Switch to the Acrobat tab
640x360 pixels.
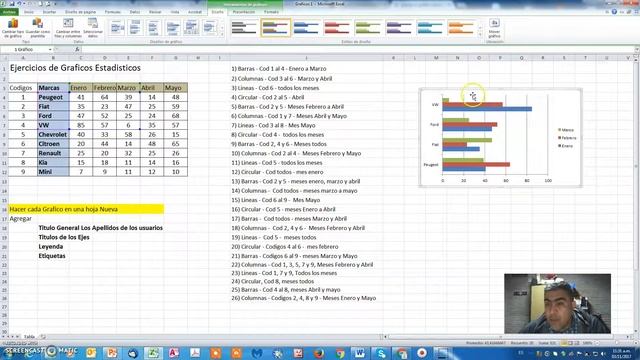coord(195,12)
